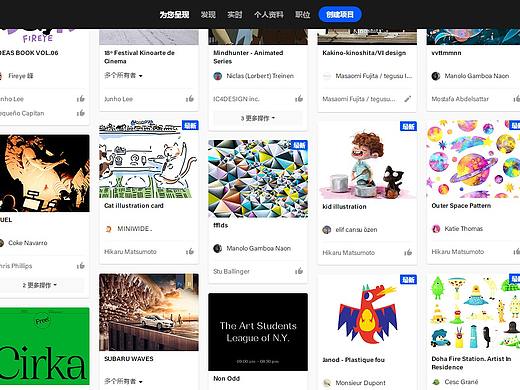Expand 多个所有者 dropdown under SUBARU WAVES
This screenshot has height=390, width=520.
[123, 381]
